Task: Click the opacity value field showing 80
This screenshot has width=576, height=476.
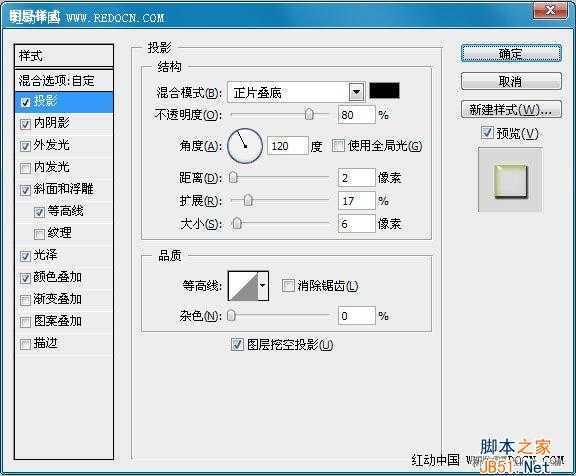Action: point(357,115)
